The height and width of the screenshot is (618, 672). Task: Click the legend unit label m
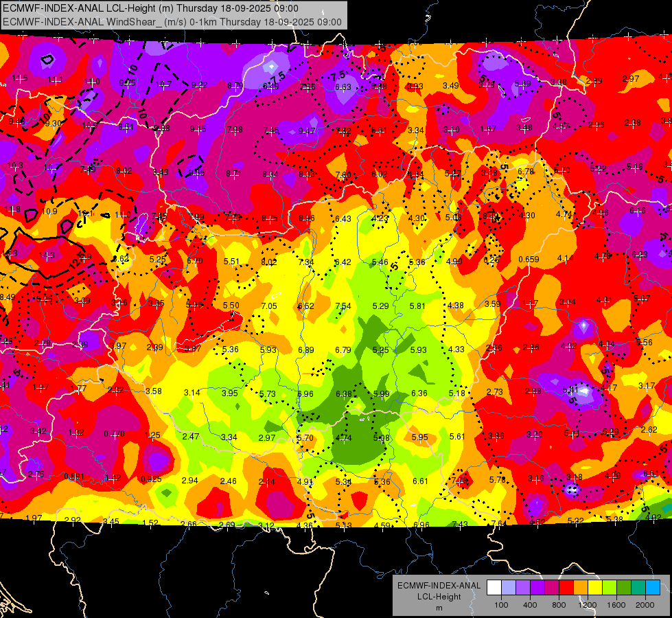439,608
